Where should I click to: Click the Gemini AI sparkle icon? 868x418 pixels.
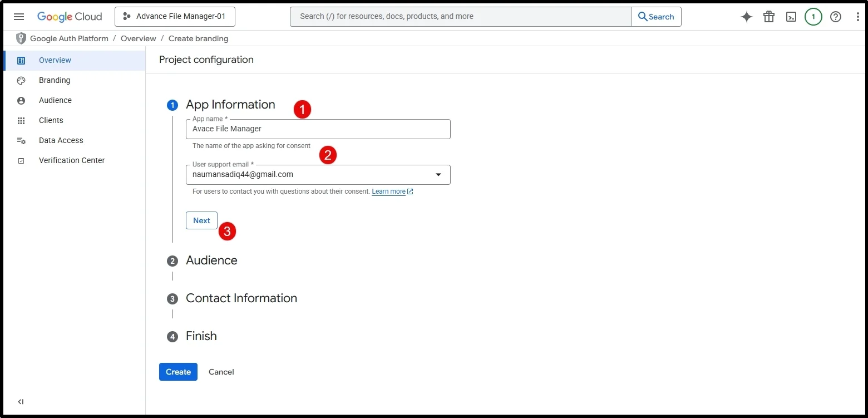[747, 17]
